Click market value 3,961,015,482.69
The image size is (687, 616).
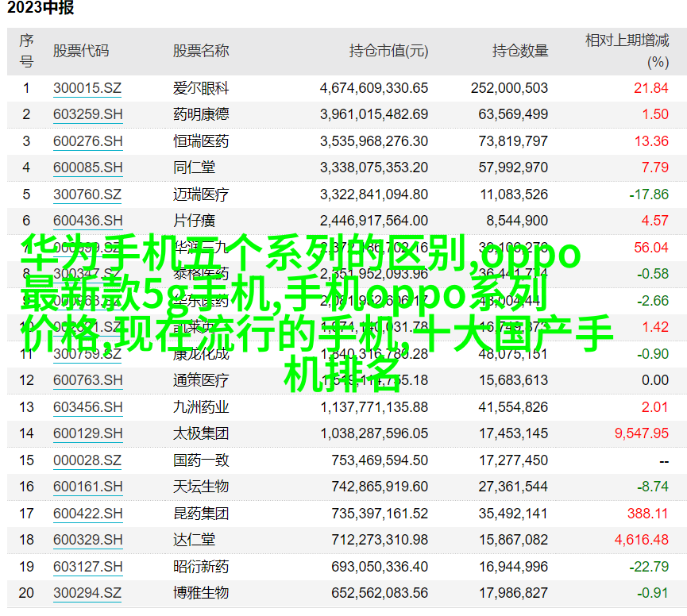point(374,115)
